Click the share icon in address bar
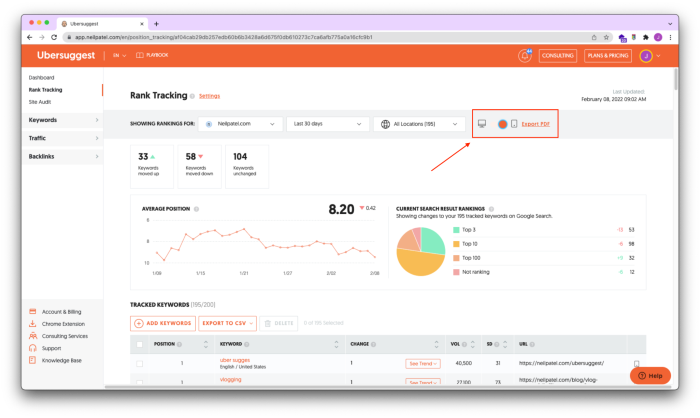 click(x=594, y=38)
